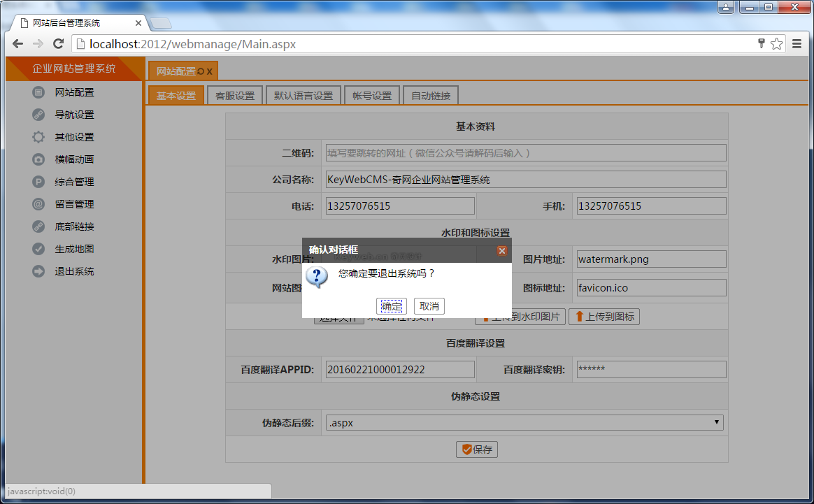Screen dimensions: 814x504
Task: Open 生成地图 in sidebar
Action: pos(74,249)
